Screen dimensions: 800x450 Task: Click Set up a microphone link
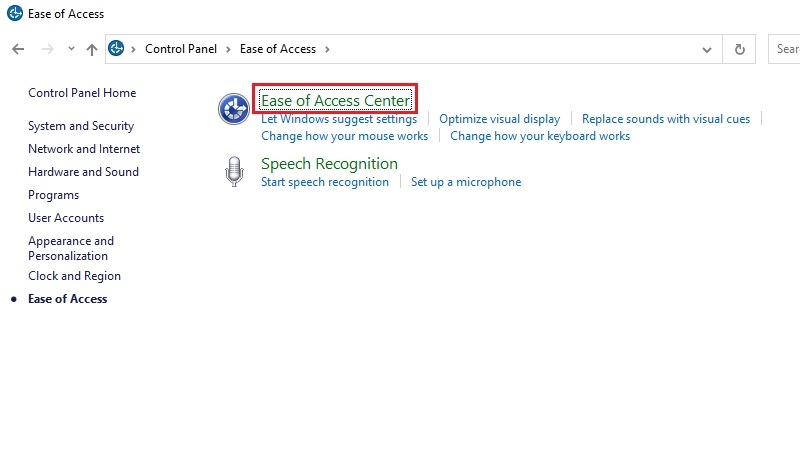(466, 182)
